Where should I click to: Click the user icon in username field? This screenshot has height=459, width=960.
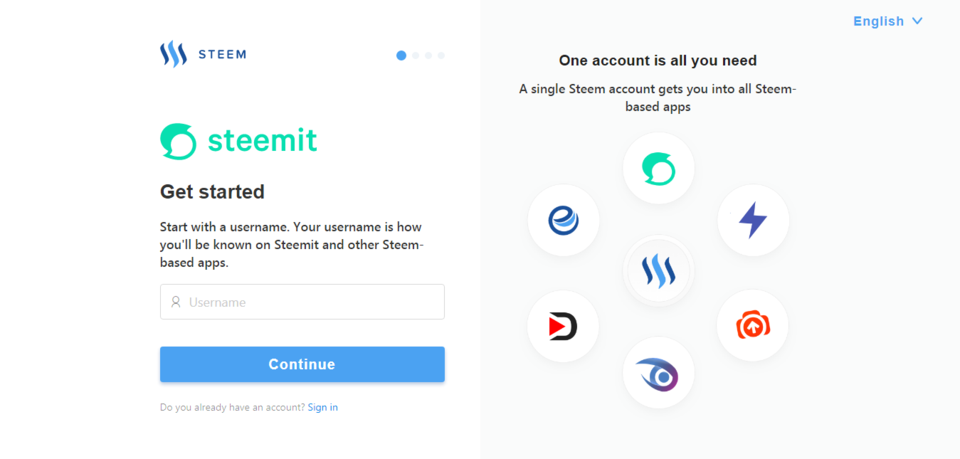[x=176, y=302]
